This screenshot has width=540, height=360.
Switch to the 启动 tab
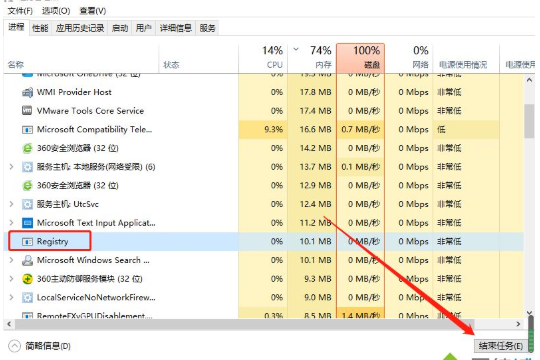[x=120, y=28]
